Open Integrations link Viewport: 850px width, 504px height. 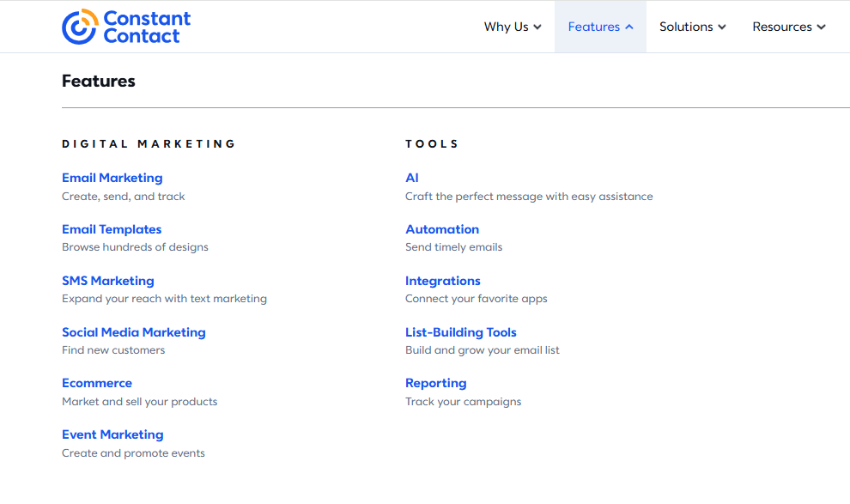(443, 281)
